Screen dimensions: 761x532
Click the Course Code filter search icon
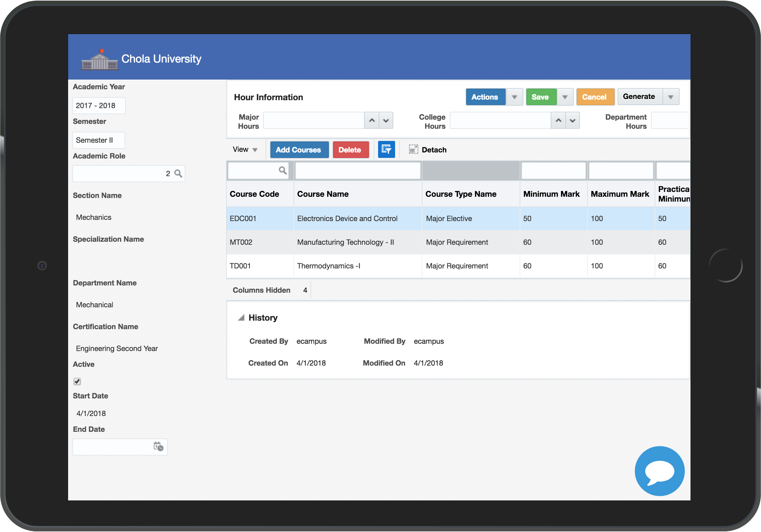tap(282, 171)
